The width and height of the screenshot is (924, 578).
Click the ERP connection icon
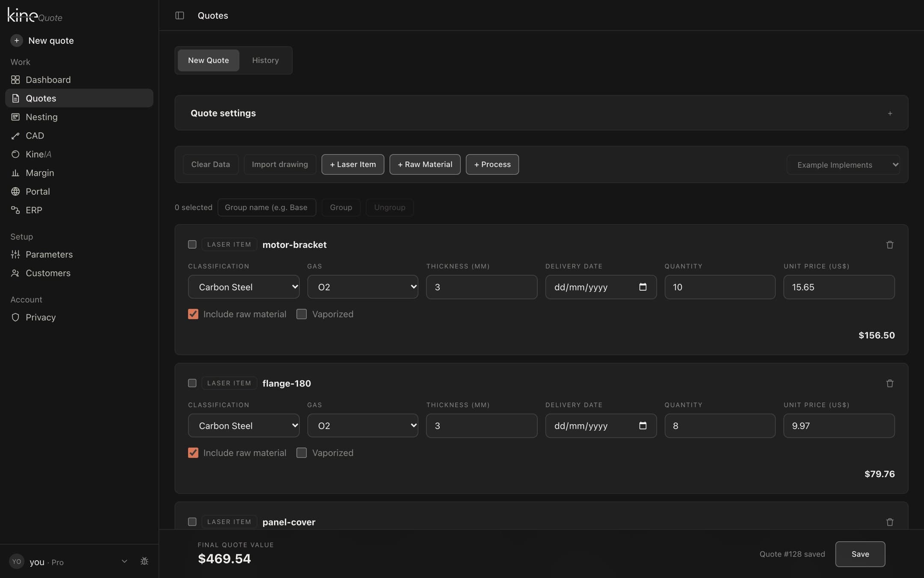15,210
